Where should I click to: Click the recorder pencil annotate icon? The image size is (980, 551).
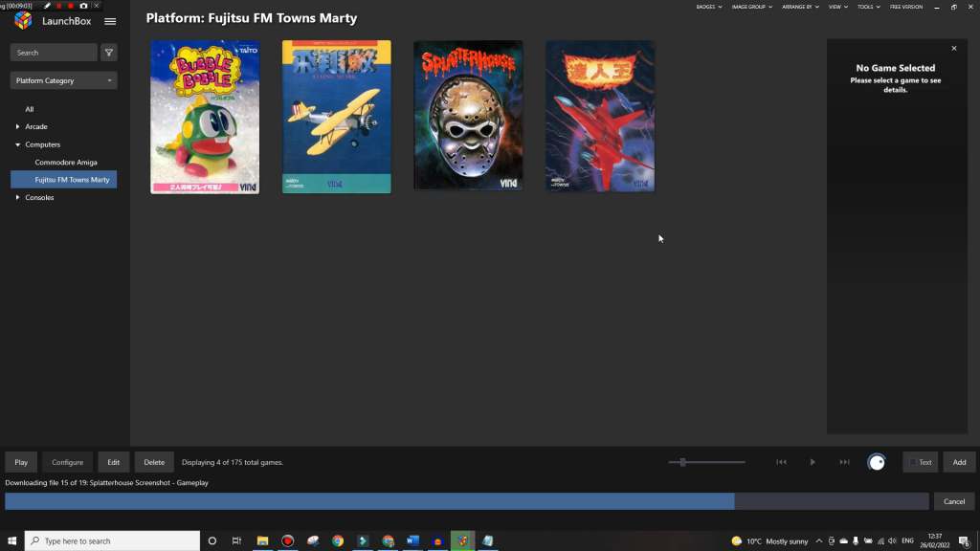pos(47,6)
